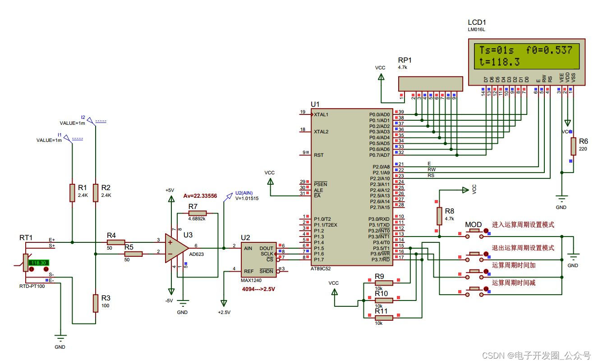The width and height of the screenshot is (598, 364).
Task: Select resistor R8 symbol
Action: pos(439,216)
